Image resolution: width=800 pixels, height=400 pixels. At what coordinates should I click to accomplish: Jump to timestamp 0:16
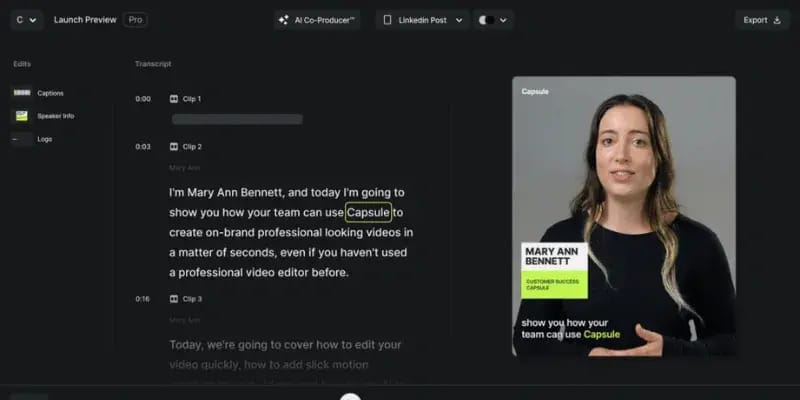click(x=143, y=299)
